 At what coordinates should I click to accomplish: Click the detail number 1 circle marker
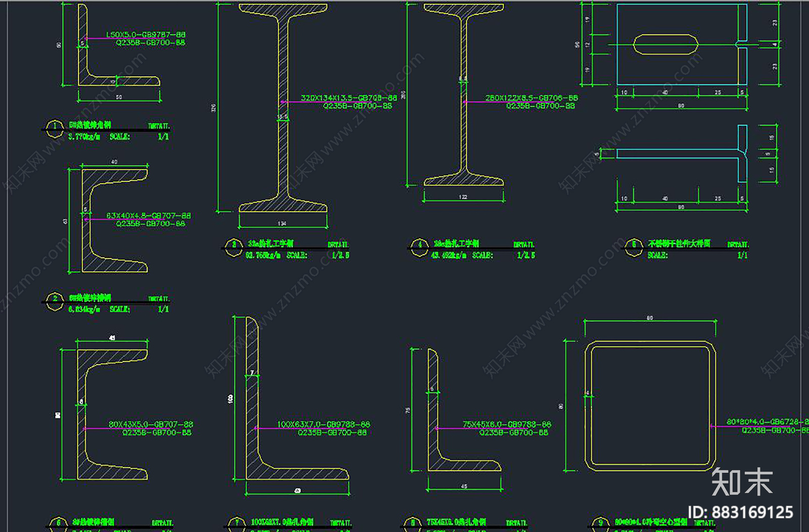(x=55, y=129)
